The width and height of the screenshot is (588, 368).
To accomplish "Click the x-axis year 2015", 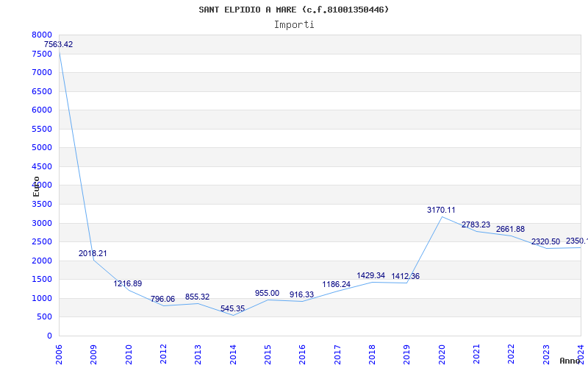I will click(268, 355).
